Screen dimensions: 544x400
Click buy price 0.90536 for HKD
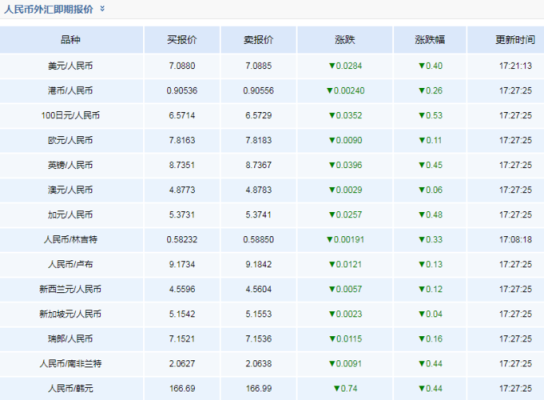point(182,91)
